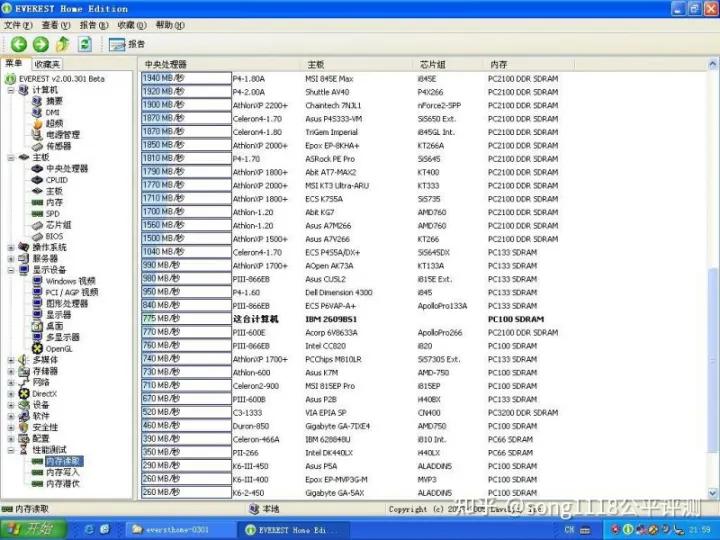
Task: Select the DirectX tree entry
Action: coord(44,394)
